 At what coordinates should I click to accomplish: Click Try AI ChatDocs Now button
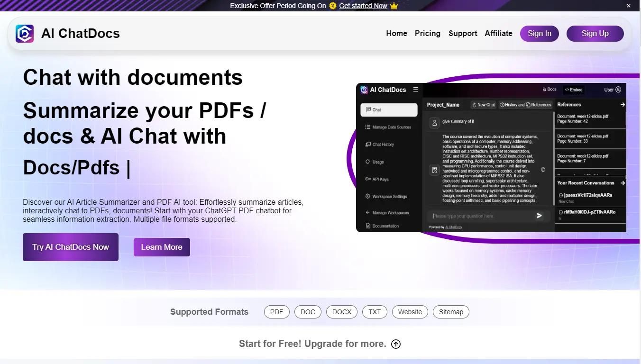click(x=71, y=247)
